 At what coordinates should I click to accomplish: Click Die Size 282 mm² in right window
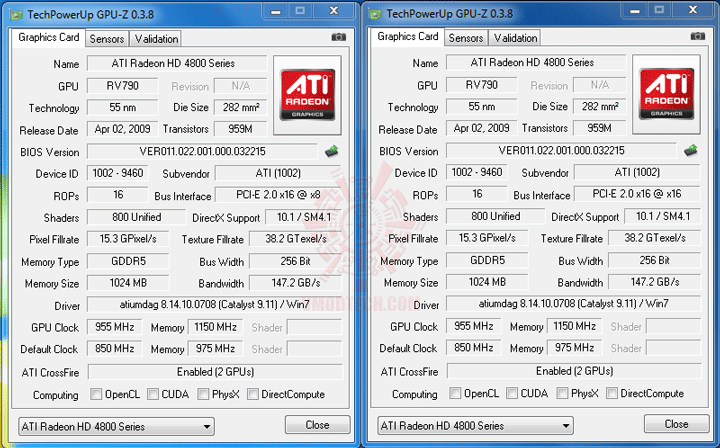click(x=600, y=106)
